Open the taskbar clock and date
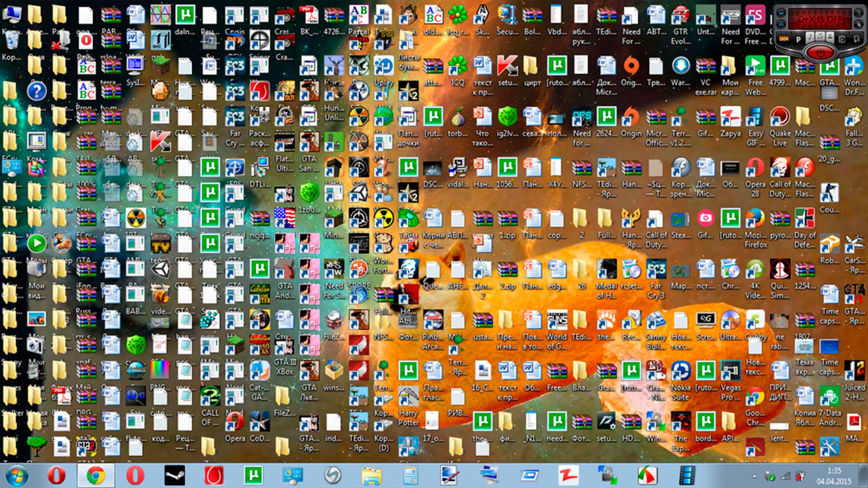 point(834,476)
